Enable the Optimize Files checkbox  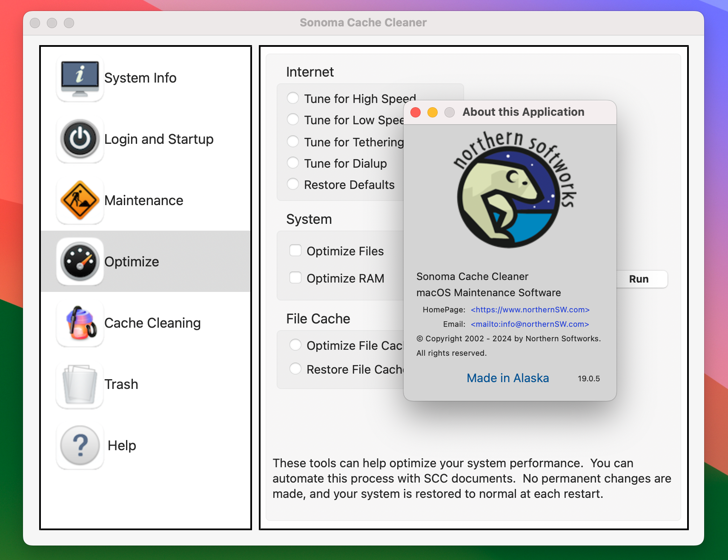point(295,251)
